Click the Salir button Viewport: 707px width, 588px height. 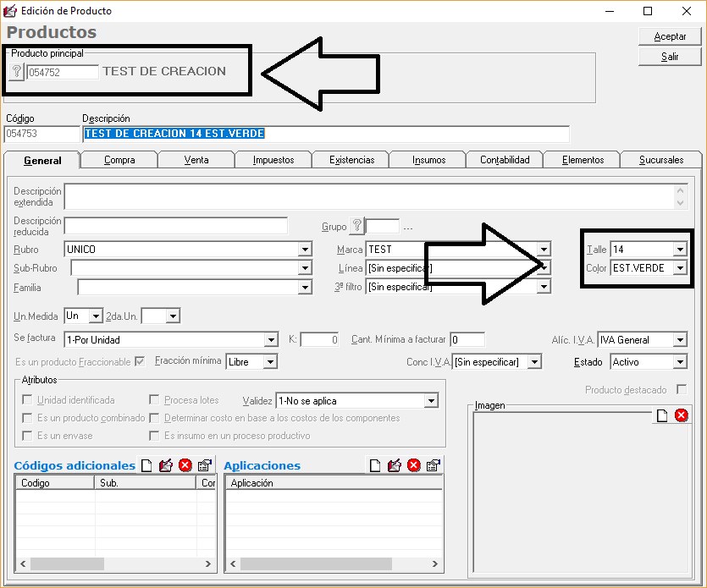click(669, 58)
